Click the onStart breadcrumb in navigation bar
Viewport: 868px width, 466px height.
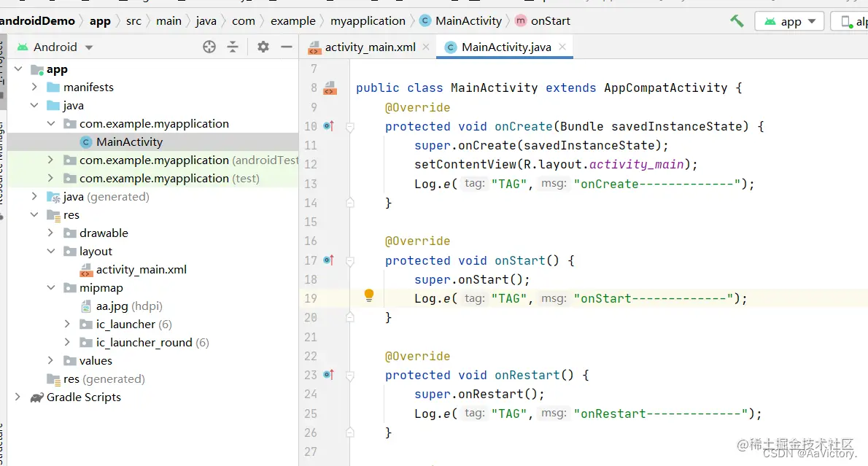[x=543, y=21]
